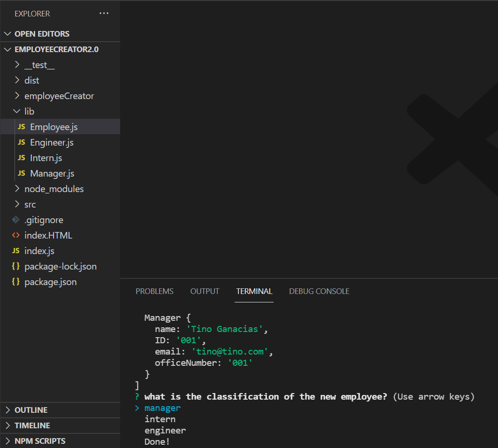Switch to the DEBUG CONSOLE tab
Screen dimensions: 498x448
319,291
